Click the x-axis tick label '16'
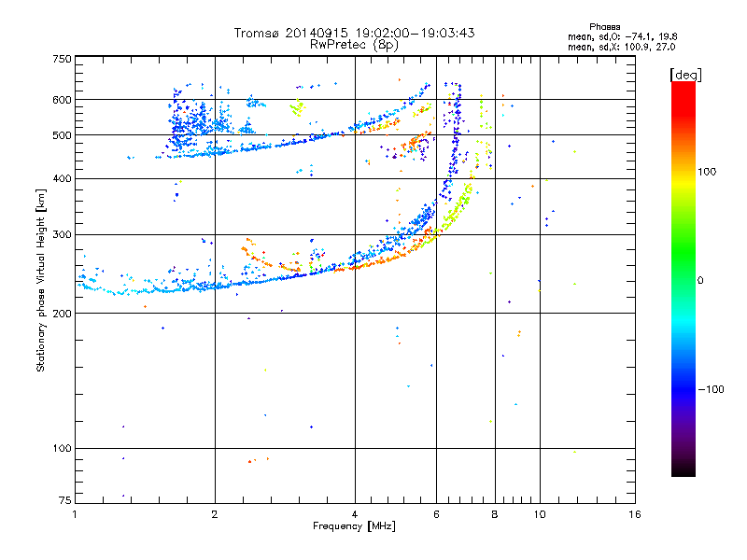Image resolution: width=747 pixels, height=560 pixels. click(635, 514)
